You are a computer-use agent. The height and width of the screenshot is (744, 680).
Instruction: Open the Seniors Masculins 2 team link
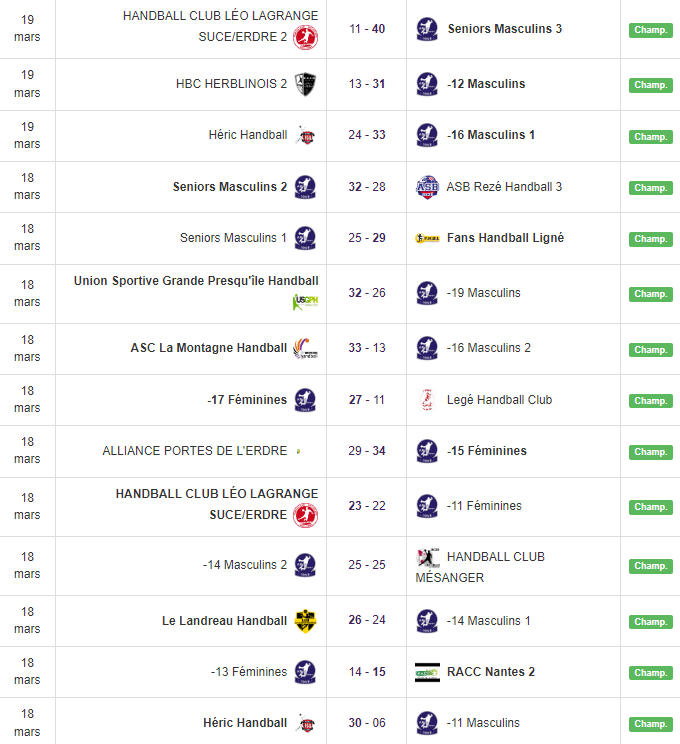[230, 187]
